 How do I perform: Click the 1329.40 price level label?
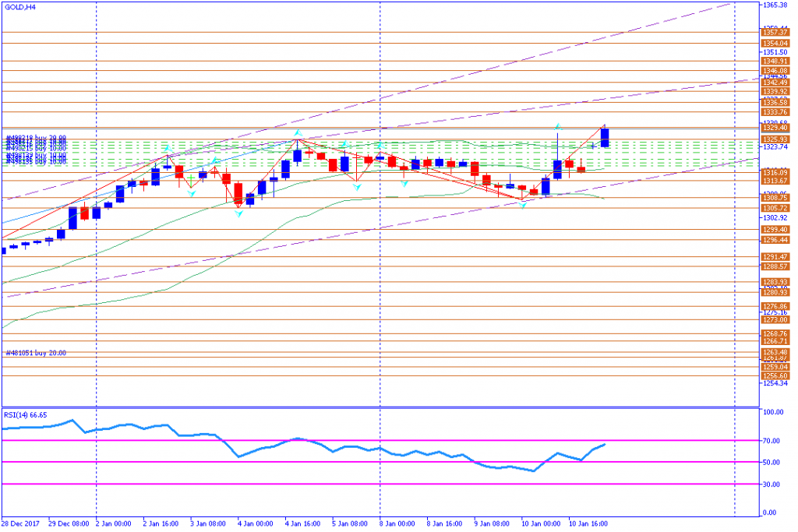coord(775,128)
